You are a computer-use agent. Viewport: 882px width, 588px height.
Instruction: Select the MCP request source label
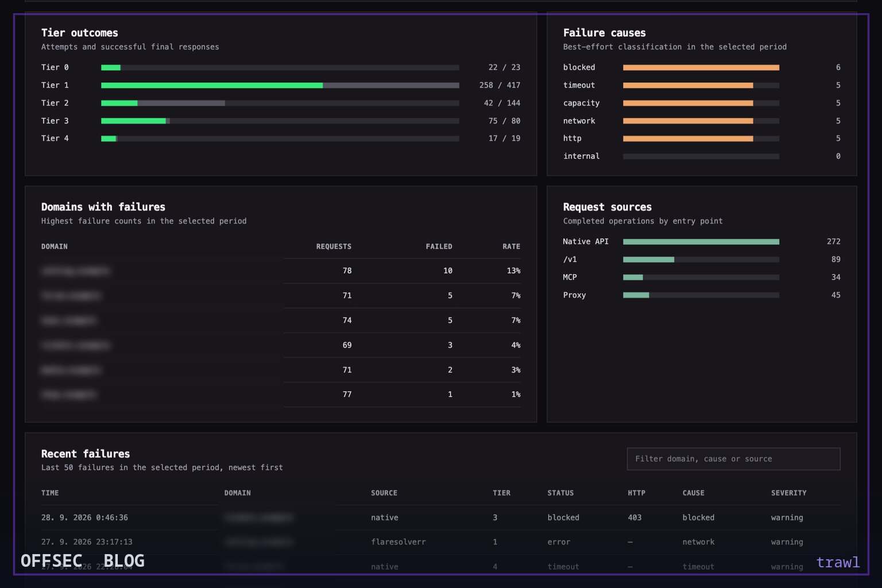point(570,277)
